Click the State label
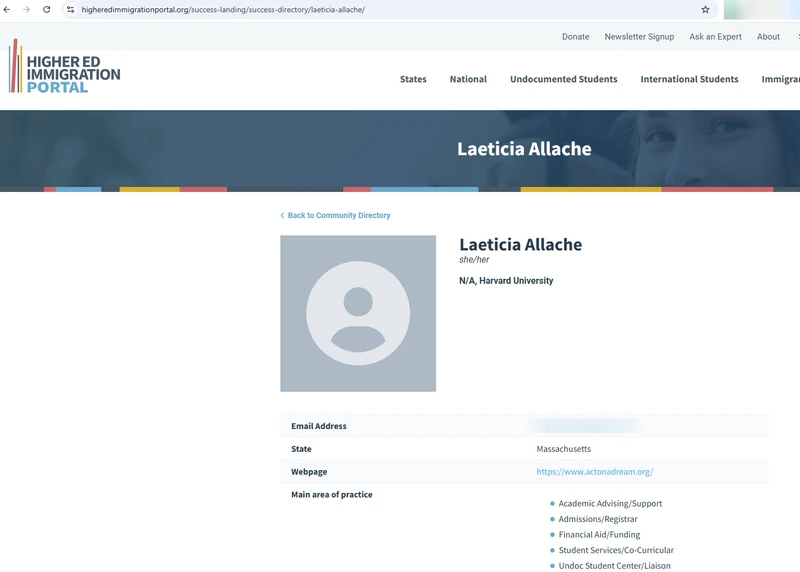 [301, 449]
